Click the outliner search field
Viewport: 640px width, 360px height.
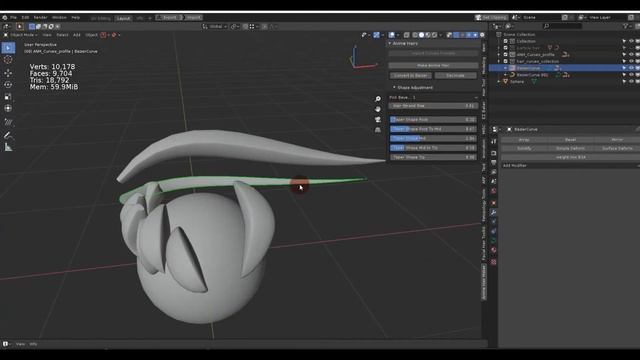tap(562, 26)
